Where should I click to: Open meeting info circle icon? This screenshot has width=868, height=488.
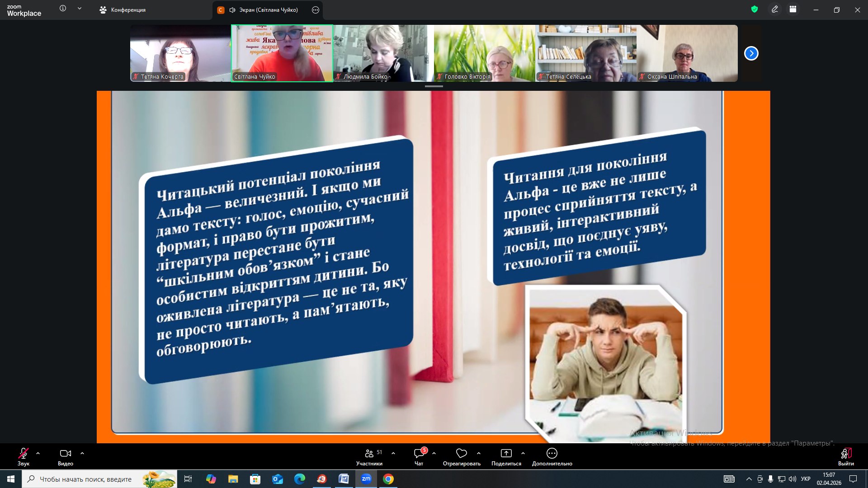63,8
